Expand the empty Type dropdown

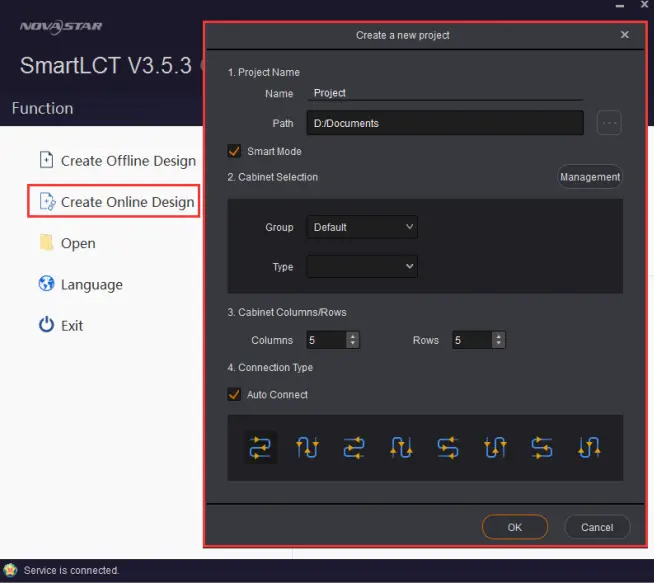pyautogui.click(x=362, y=266)
